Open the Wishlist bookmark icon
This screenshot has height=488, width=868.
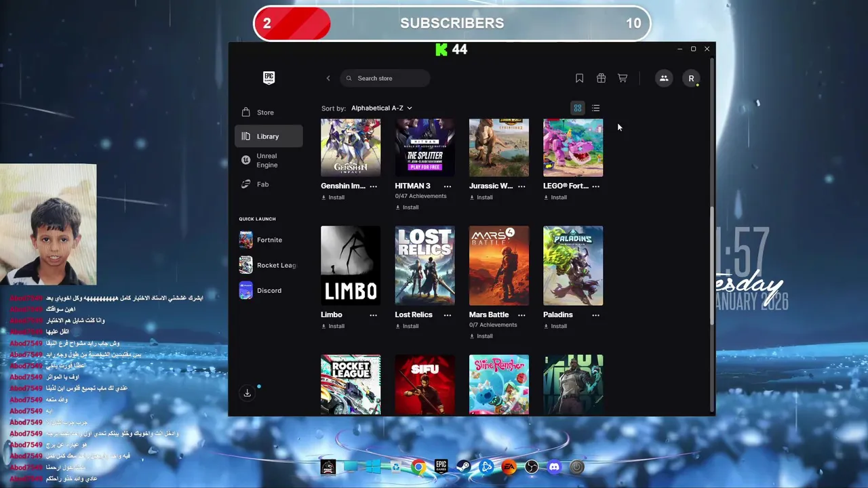[x=579, y=78]
